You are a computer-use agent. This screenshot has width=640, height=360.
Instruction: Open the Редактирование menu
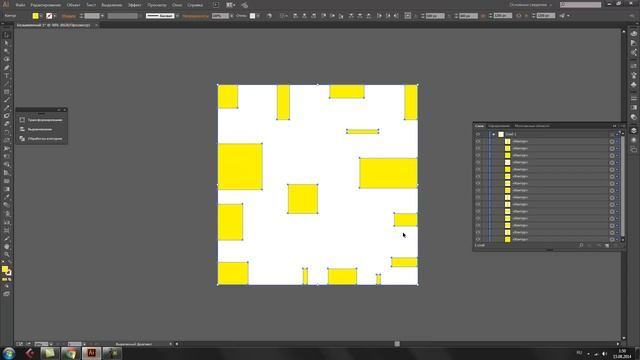[x=46, y=5]
